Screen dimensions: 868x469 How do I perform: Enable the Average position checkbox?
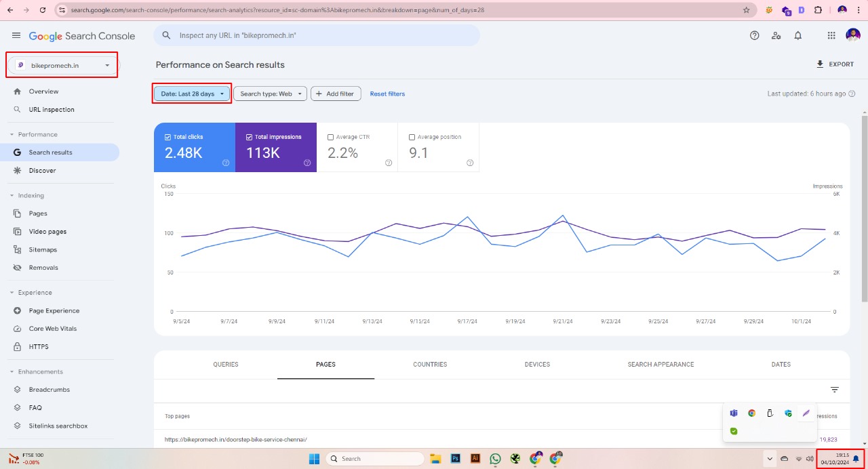[x=412, y=137]
